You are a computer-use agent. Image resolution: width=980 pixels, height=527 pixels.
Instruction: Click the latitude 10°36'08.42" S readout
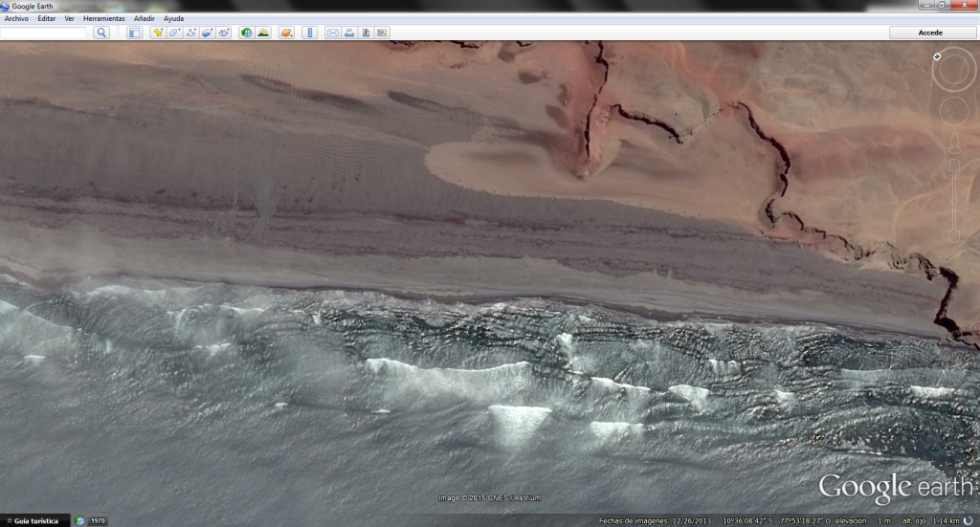(748, 520)
